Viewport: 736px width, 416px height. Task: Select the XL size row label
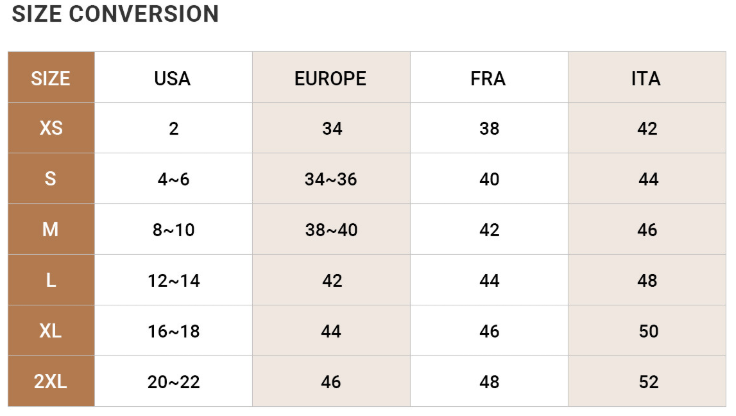click(x=51, y=331)
